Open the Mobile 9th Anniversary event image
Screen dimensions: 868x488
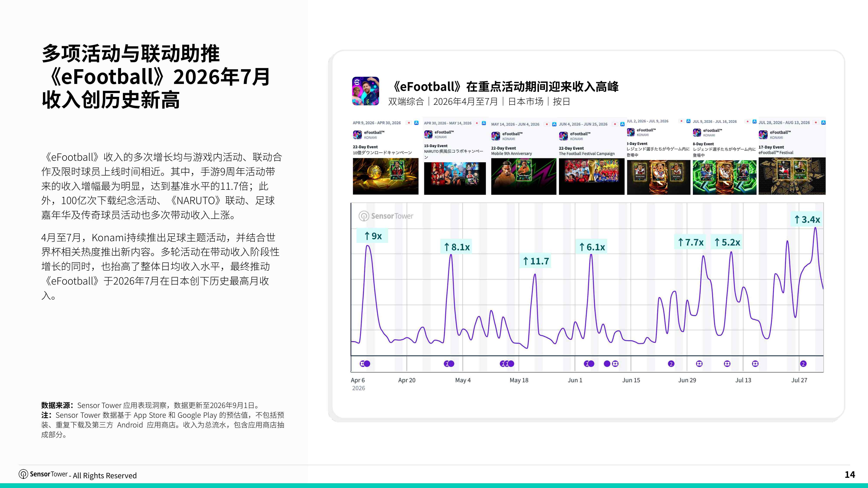[x=524, y=177]
